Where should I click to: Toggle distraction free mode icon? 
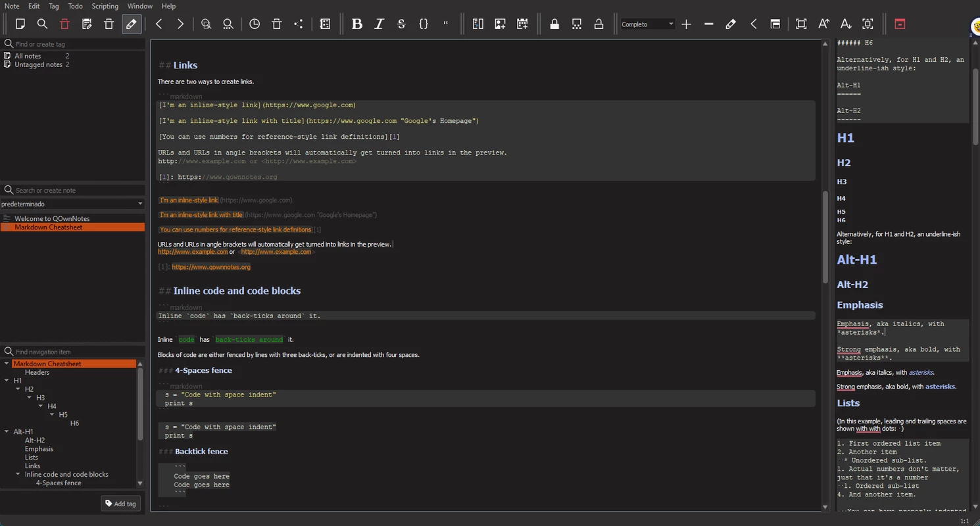coord(801,24)
